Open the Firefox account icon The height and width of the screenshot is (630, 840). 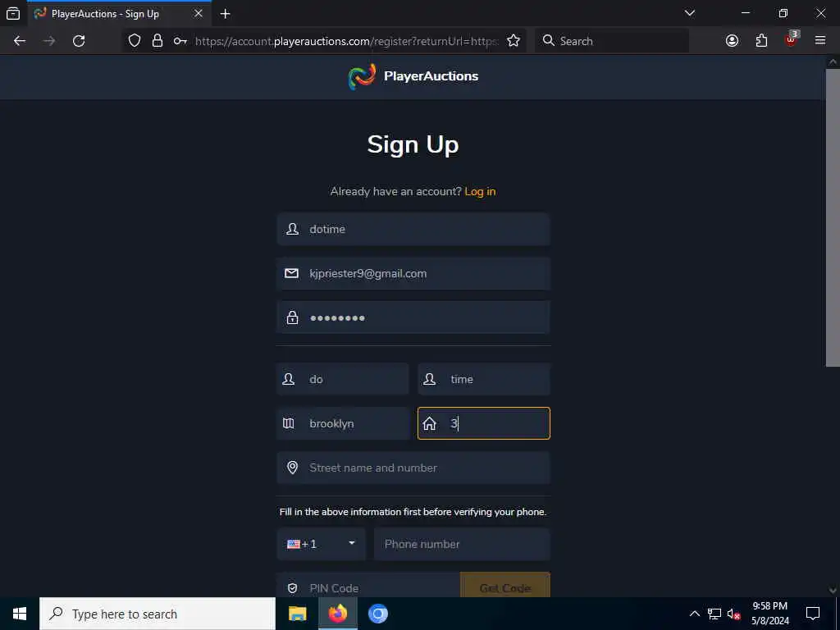point(732,41)
